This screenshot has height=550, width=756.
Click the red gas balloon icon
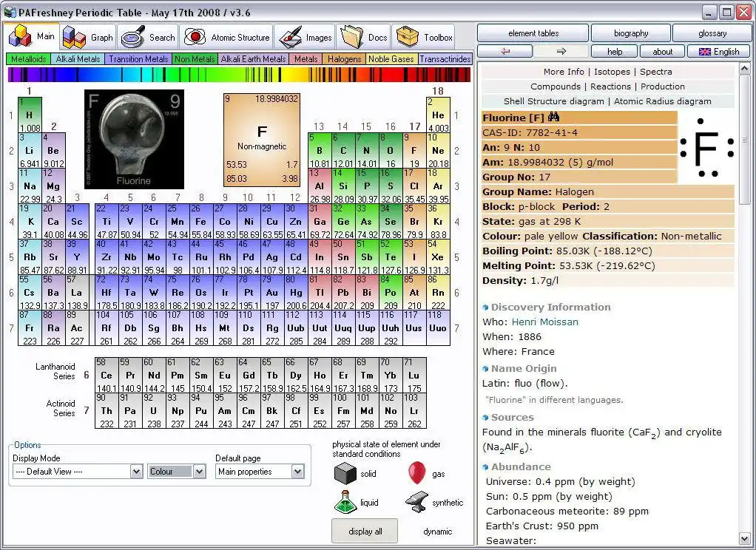416,472
